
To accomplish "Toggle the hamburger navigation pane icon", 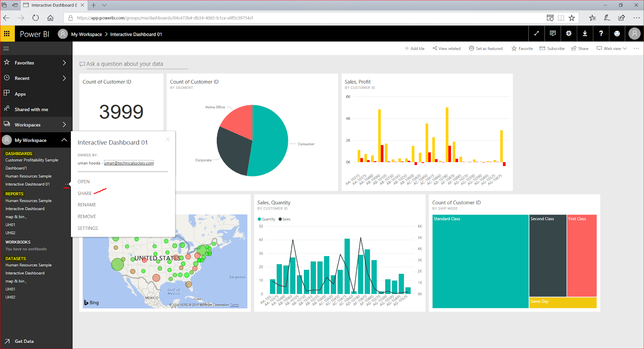I will 6,49.
